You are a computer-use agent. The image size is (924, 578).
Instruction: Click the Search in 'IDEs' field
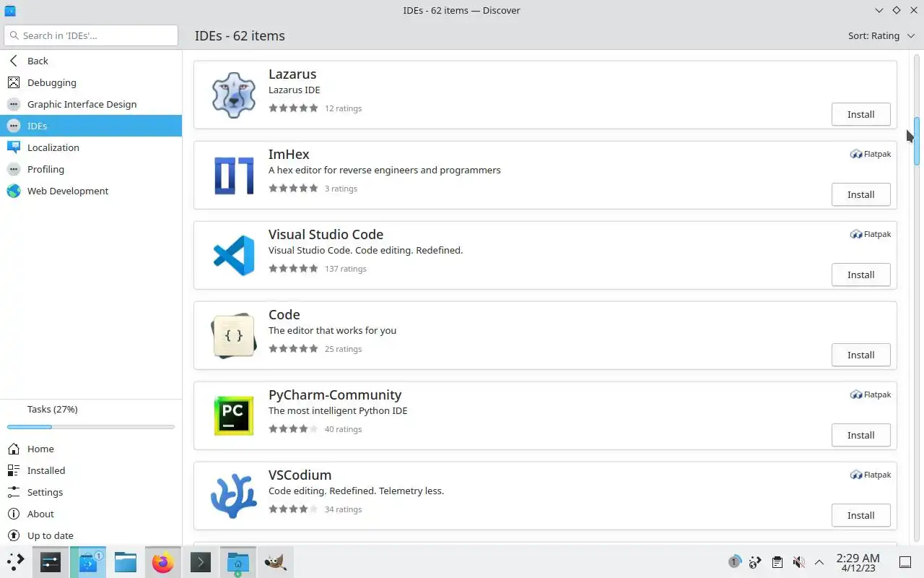pyautogui.click(x=91, y=35)
